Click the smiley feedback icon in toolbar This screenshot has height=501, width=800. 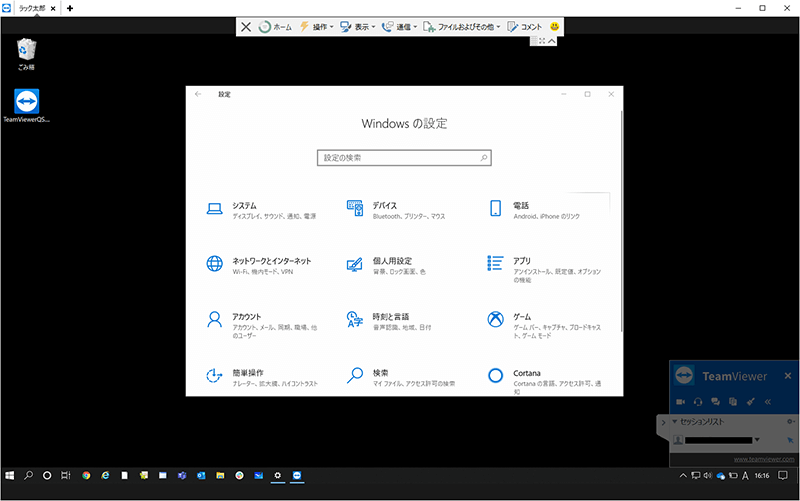point(555,27)
